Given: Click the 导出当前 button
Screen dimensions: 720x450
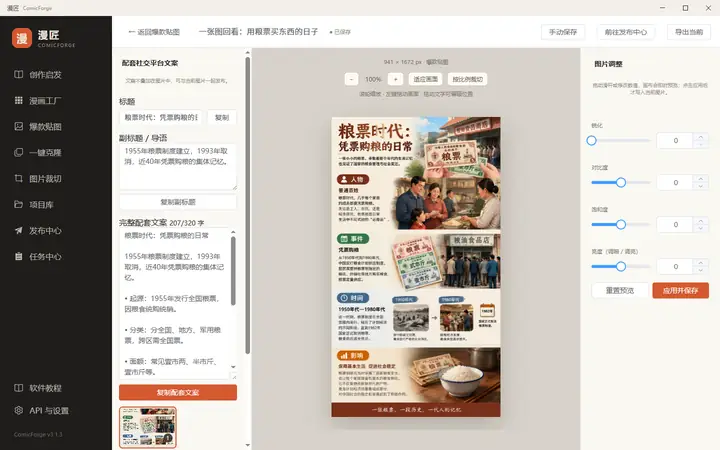Looking at the screenshot, I should 689,32.
